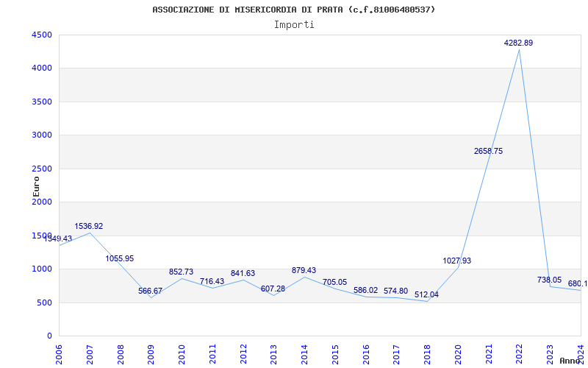The image size is (588, 368).
Task: Click the 2017 x-axis year label
Action: coord(396,355)
